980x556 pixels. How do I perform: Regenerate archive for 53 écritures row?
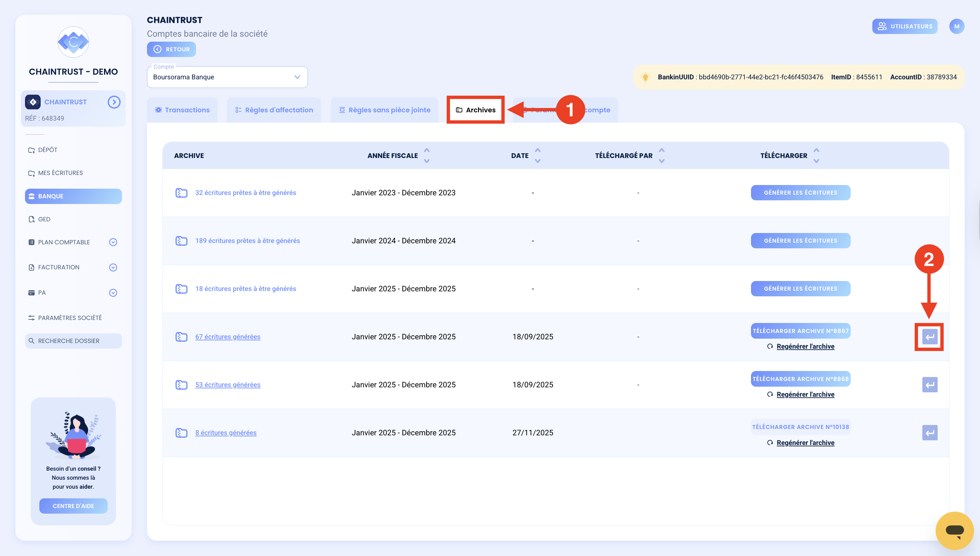[x=801, y=394]
